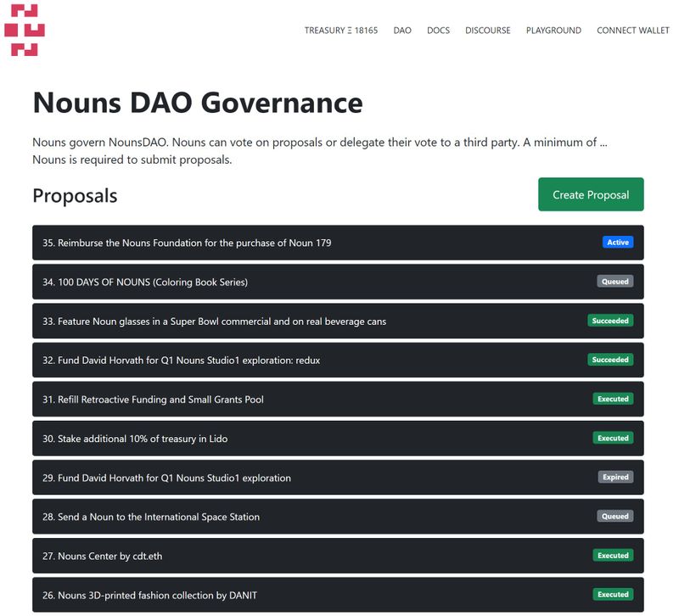679x616 pixels.
Task: Click the Active status badge
Action: click(x=618, y=243)
